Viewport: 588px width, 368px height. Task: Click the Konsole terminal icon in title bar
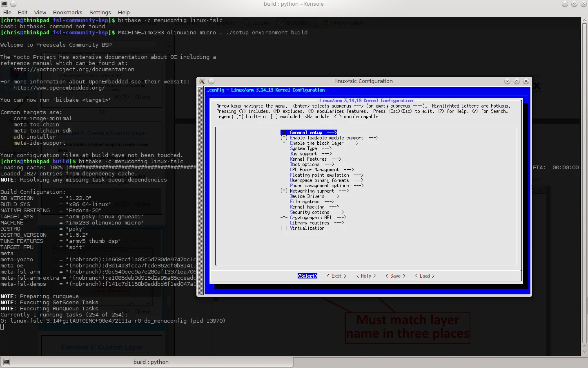(4, 4)
